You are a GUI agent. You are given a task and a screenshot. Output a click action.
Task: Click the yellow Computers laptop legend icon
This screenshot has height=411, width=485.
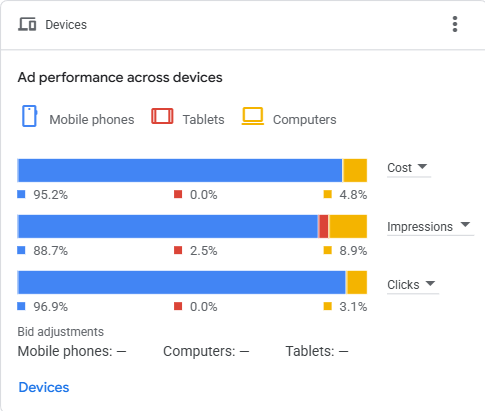coord(253,116)
